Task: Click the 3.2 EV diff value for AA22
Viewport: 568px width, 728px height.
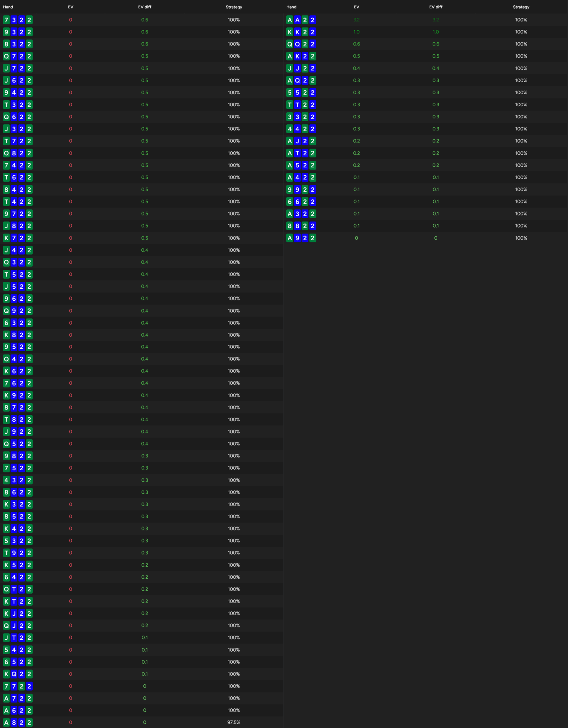Action: point(436,20)
